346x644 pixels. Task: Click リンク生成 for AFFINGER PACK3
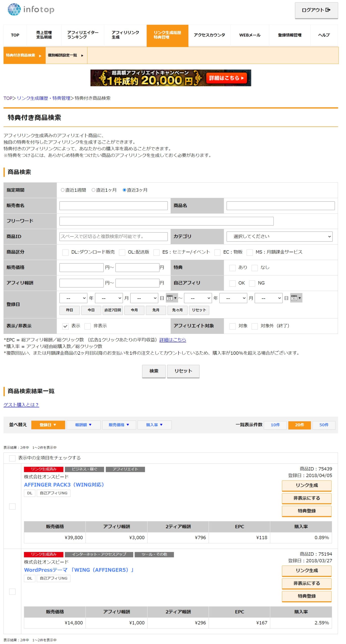(307, 486)
